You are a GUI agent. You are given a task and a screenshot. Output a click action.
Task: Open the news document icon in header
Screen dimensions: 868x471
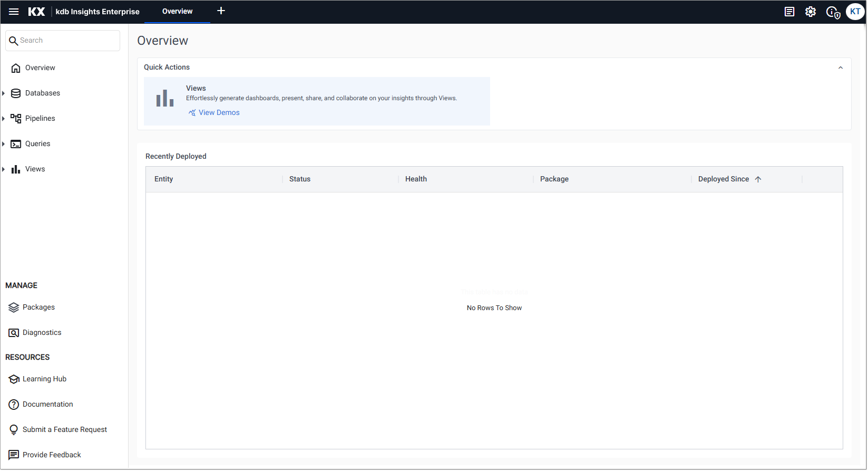click(x=789, y=12)
